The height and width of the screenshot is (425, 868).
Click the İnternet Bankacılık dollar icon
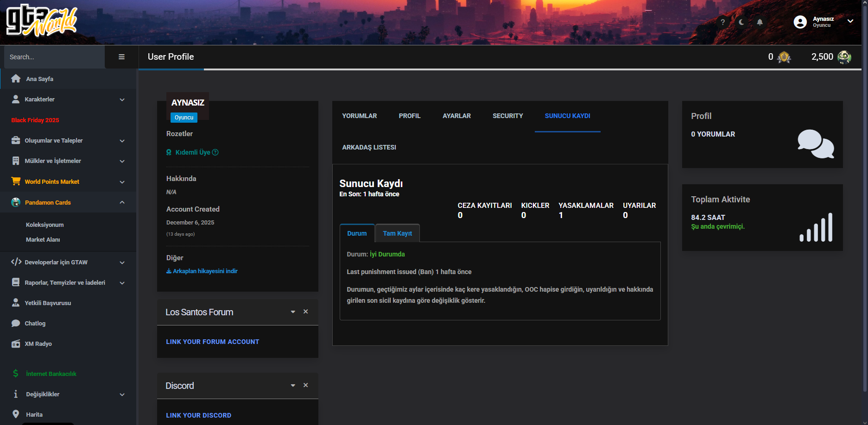tap(16, 374)
